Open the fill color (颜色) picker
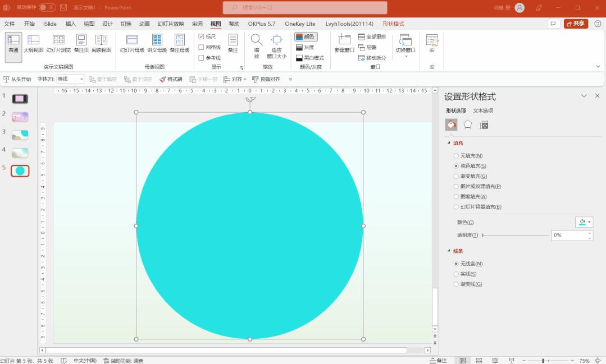606x364 pixels. (584, 222)
